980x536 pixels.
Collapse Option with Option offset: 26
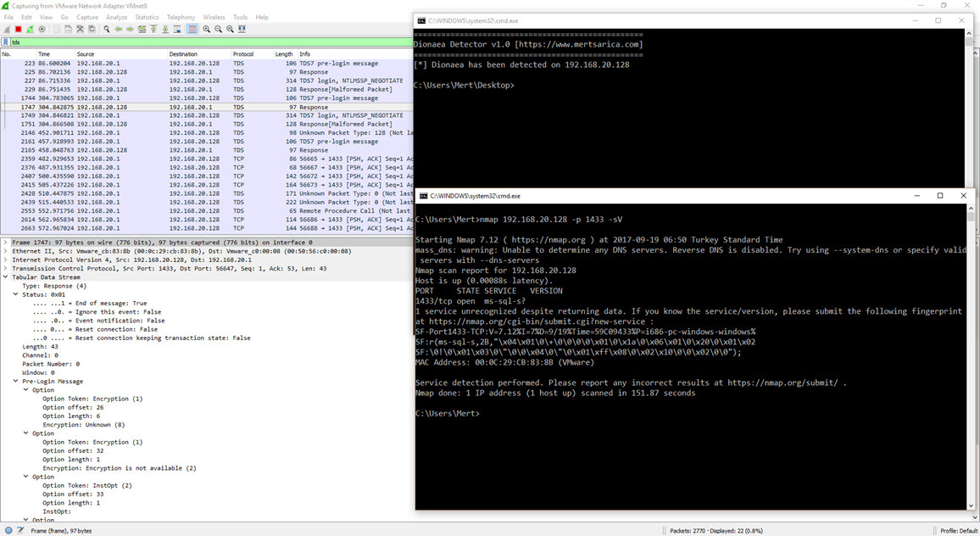pos(25,390)
